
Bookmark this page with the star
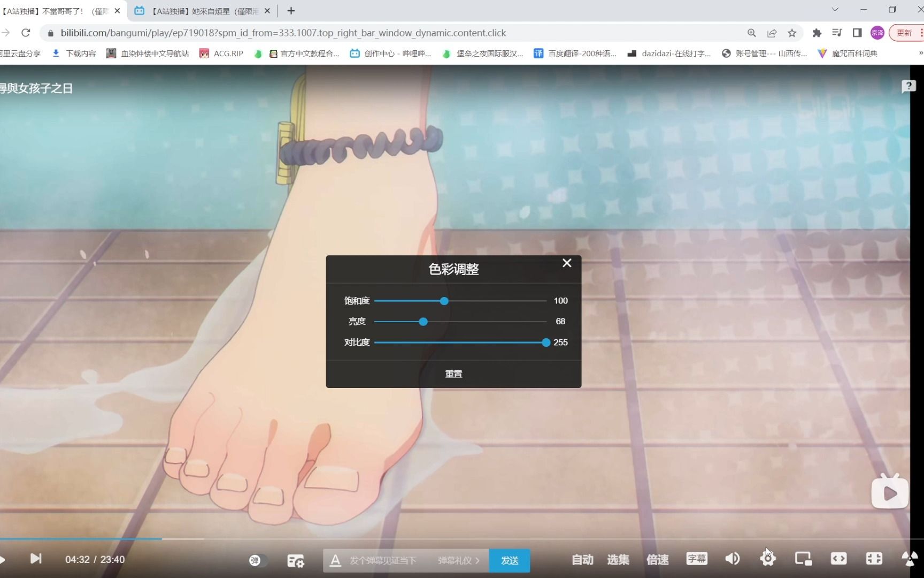pyautogui.click(x=792, y=33)
